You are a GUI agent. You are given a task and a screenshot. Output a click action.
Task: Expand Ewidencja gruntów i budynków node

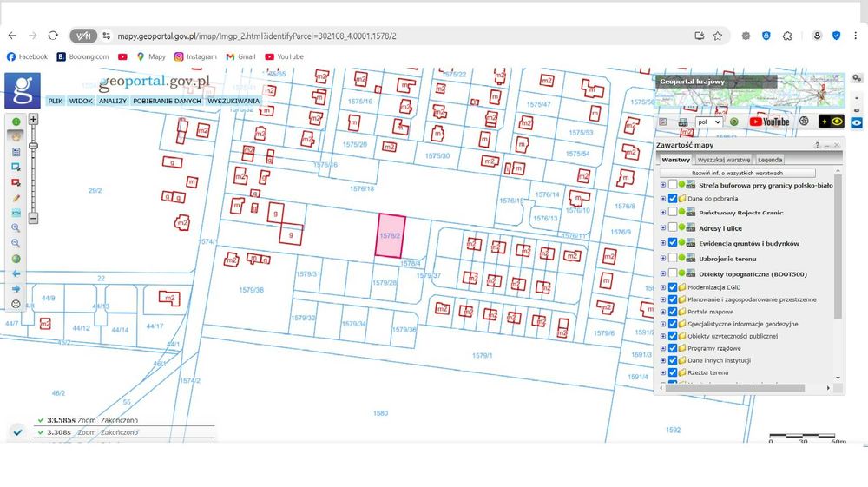(x=663, y=243)
